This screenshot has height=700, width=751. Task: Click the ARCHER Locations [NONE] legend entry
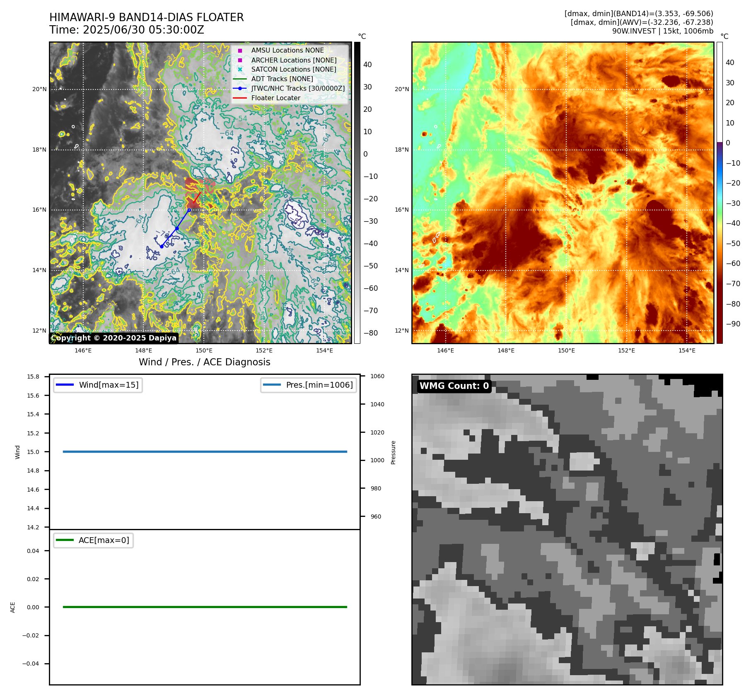pyautogui.click(x=294, y=60)
